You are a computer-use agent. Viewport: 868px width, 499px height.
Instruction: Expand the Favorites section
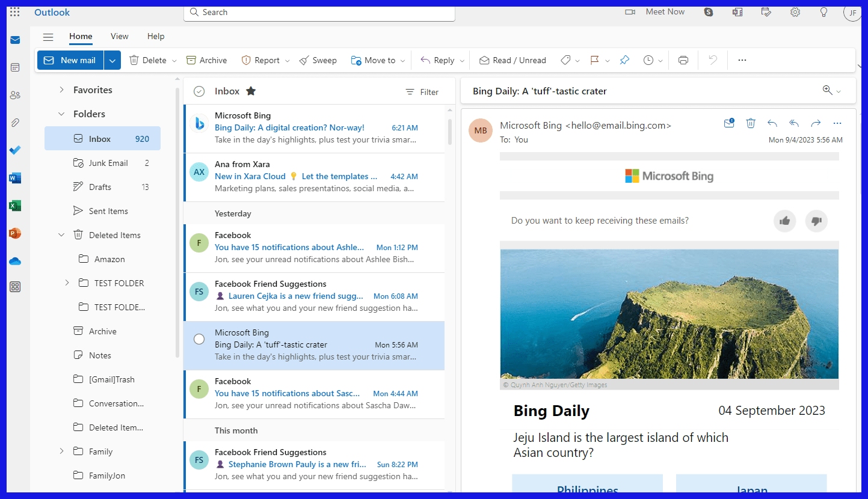click(x=61, y=90)
